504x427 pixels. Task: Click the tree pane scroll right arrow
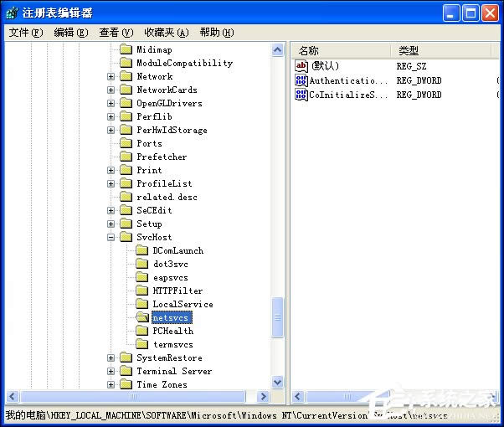263,397
